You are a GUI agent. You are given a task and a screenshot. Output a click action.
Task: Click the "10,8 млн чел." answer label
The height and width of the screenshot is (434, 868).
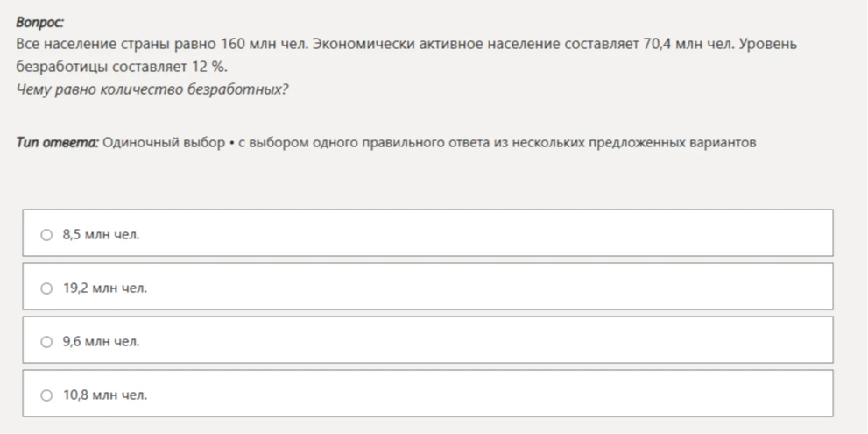pyautogui.click(x=105, y=395)
